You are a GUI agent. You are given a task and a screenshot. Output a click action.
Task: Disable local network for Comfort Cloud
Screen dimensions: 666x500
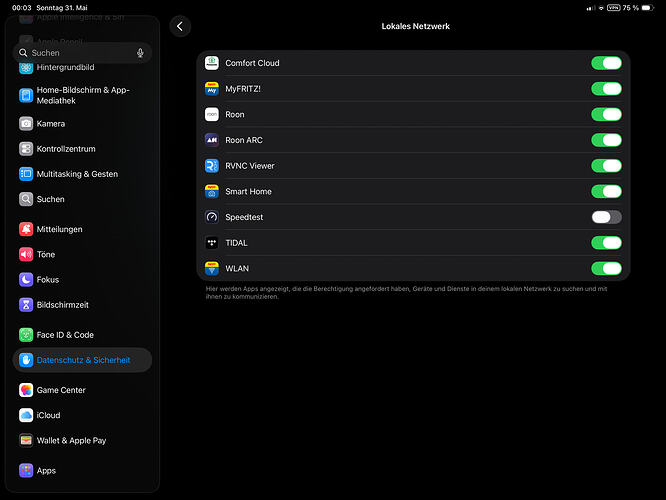[x=606, y=63]
